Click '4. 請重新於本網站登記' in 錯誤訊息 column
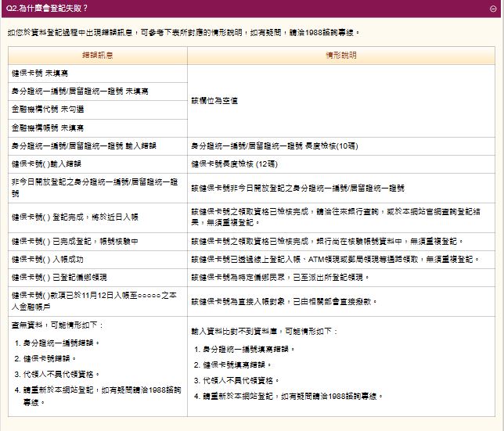This screenshot has height=431, width=504. click(x=98, y=396)
